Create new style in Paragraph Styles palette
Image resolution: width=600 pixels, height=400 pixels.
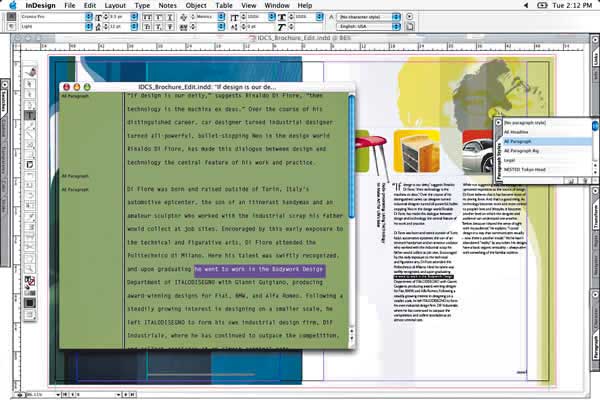click(x=571, y=181)
